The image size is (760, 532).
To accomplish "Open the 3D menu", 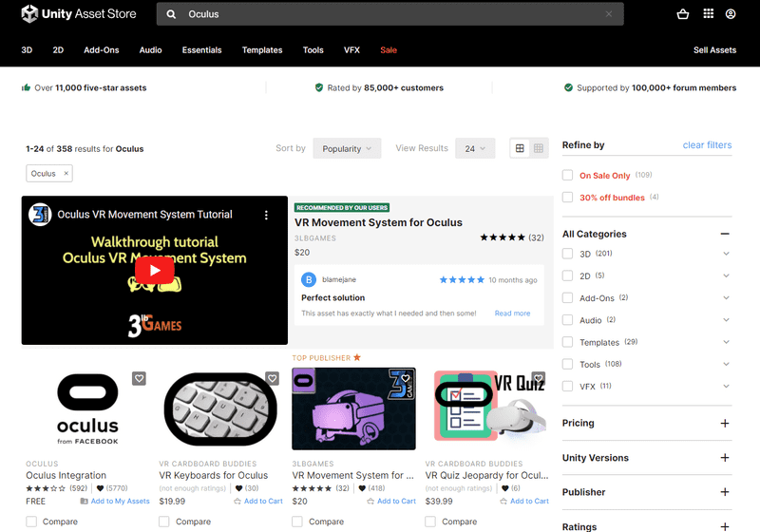I will (x=27, y=50).
